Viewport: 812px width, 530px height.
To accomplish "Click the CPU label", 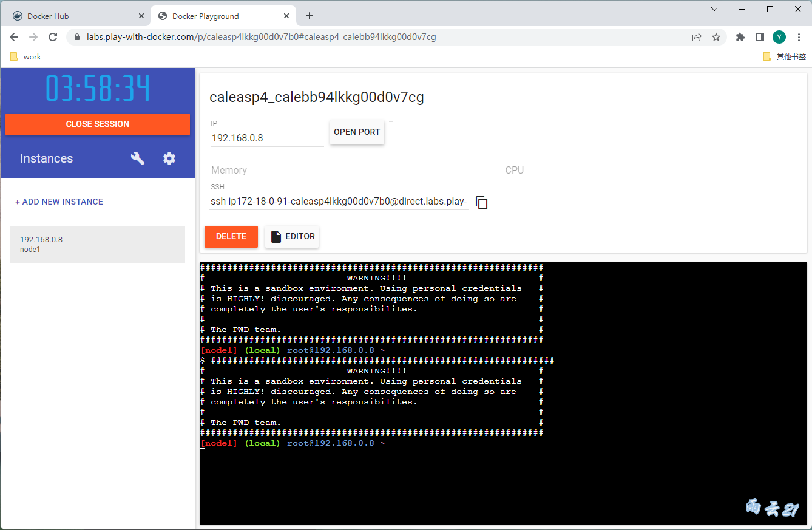I will (515, 170).
